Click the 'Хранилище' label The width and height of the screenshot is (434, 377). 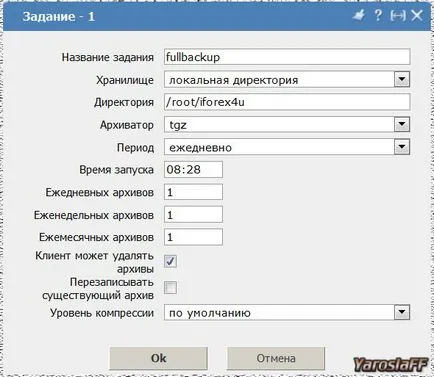click(x=125, y=80)
